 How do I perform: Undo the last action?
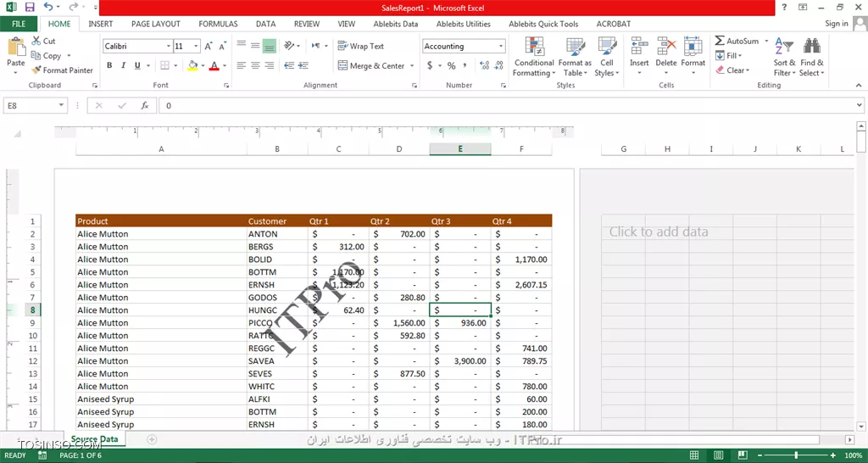[48, 7]
